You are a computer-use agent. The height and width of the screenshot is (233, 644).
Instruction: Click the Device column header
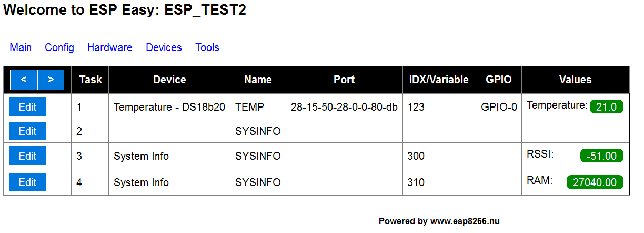[169, 80]
